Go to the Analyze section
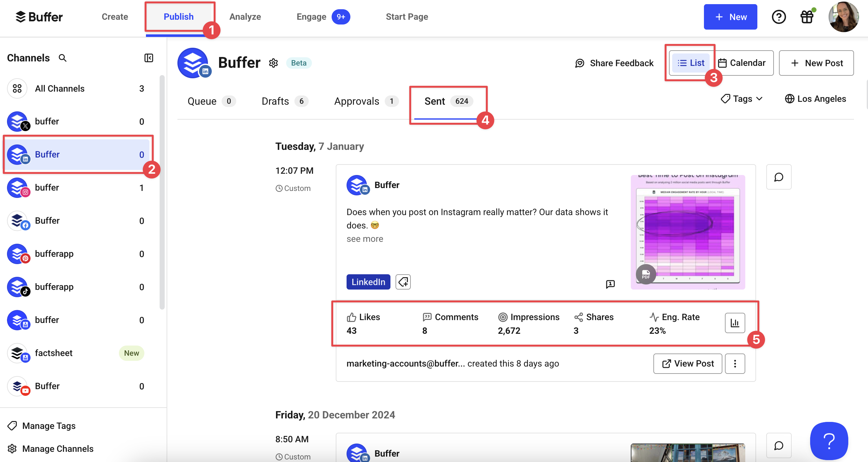 pyautogui.click(x=245, y=17)
